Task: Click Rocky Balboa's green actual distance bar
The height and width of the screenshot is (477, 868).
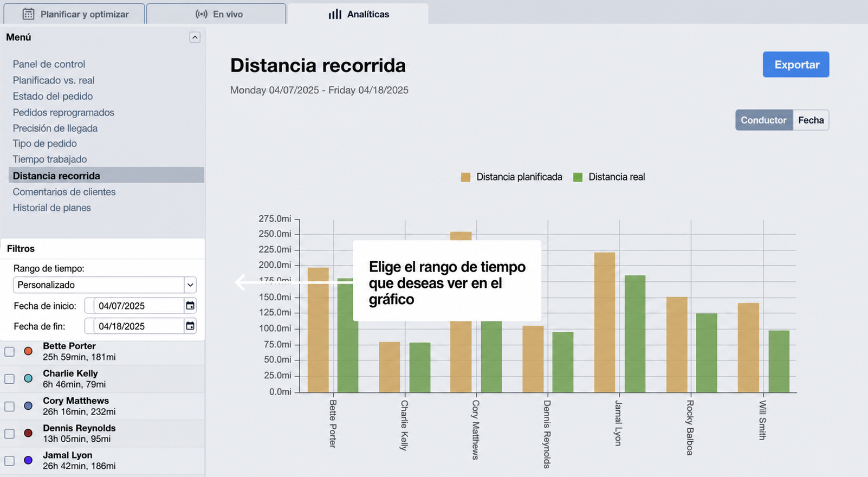Action: (x=707, y=353)
